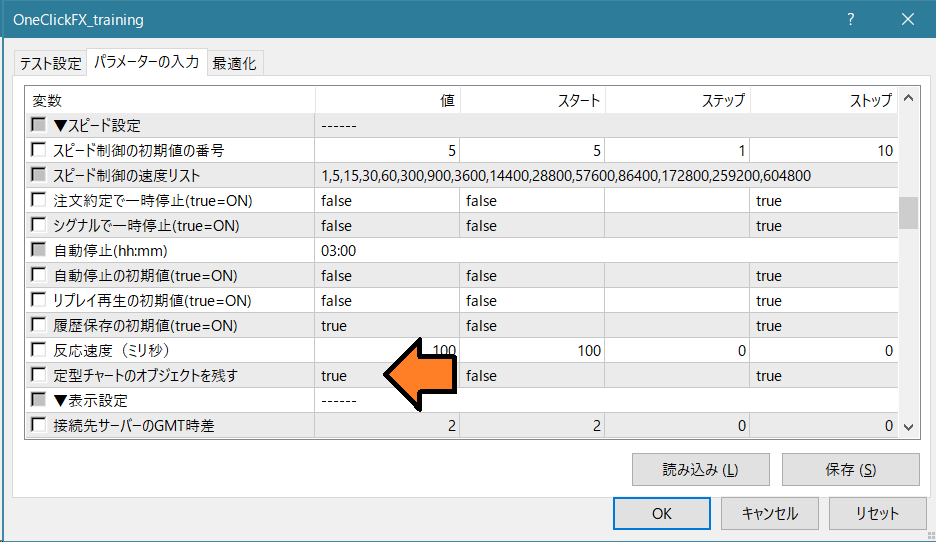Switch to the テスト設定 tab

[50, 63]
